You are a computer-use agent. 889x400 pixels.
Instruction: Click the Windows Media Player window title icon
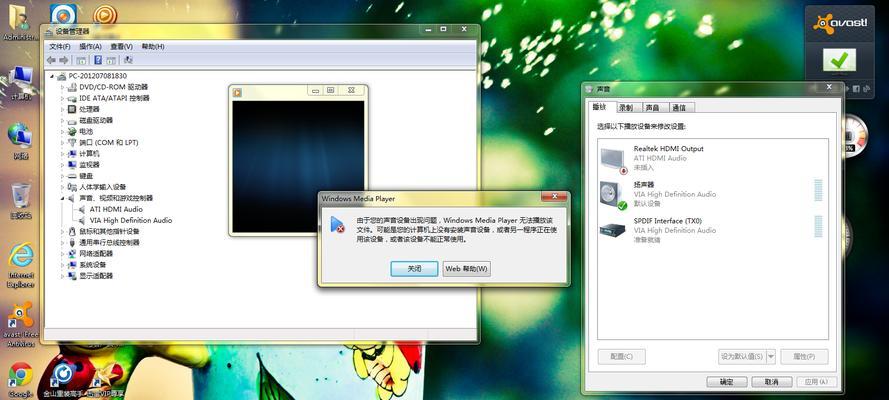[238, 92]
